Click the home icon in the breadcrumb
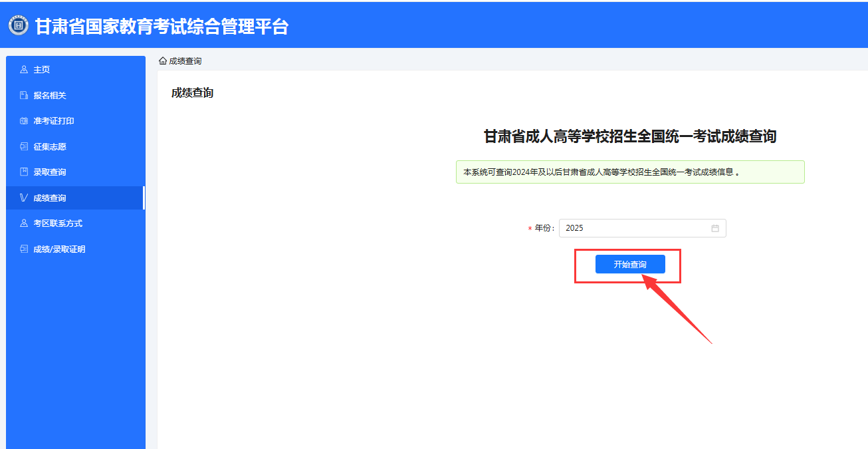The width and height of the screenshot is (868, 449). tap(163, 61)
